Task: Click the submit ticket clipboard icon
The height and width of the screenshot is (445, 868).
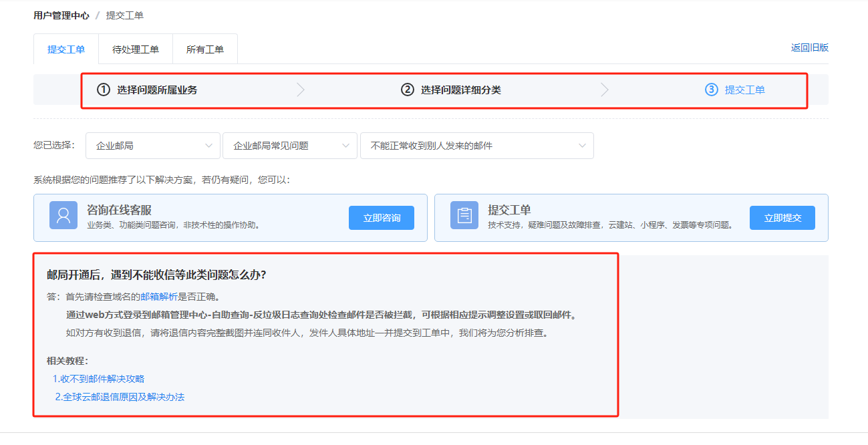Action: [464, 215]
